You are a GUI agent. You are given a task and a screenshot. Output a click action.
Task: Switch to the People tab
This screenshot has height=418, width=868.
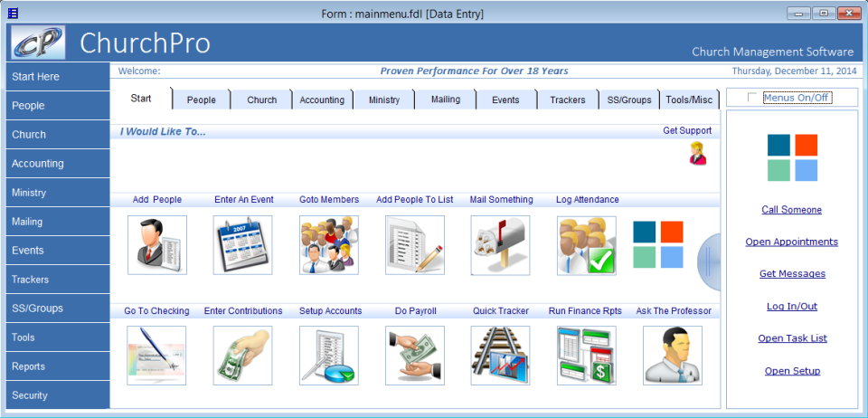tap(201, 100)
